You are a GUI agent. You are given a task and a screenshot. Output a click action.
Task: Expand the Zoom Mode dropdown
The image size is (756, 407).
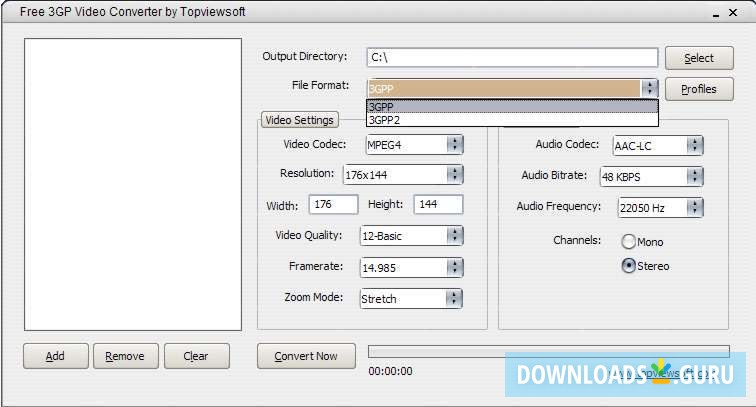(x=453, y=298)
